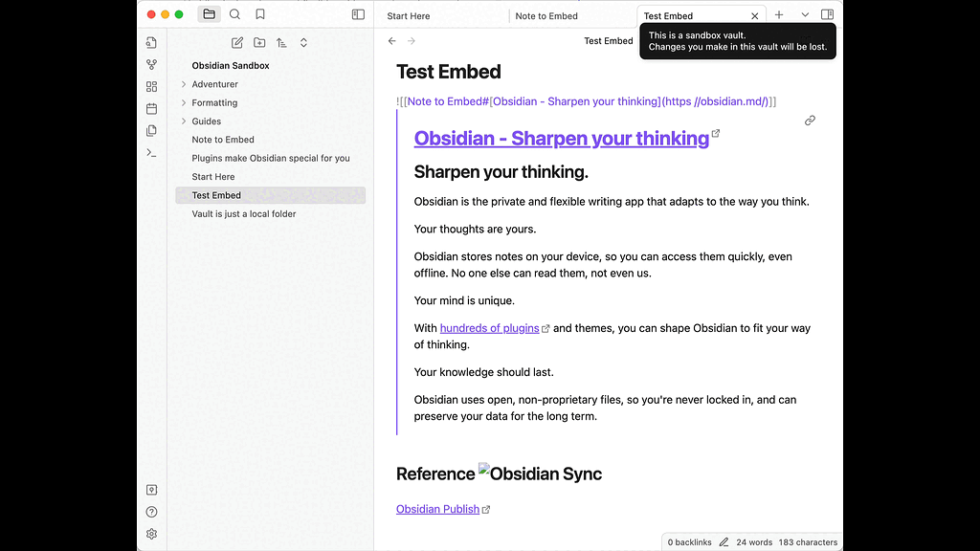Open the vault switcher
The height and width of the screenshot is (551, 980).
point(151,489)
